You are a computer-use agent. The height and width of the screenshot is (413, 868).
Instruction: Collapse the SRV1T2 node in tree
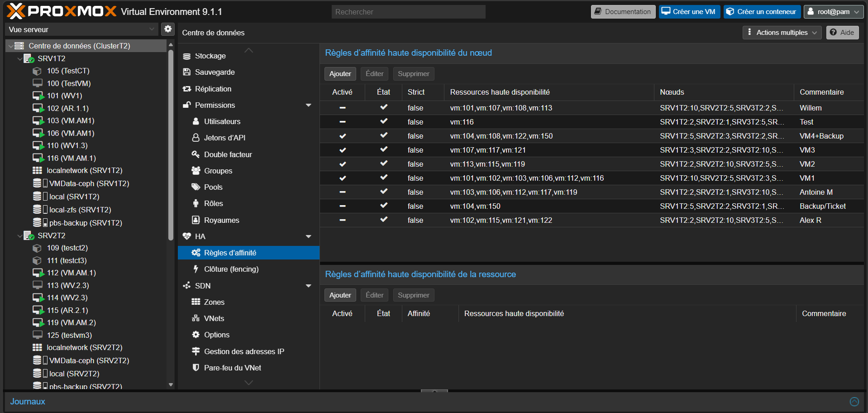coord(19,59)
